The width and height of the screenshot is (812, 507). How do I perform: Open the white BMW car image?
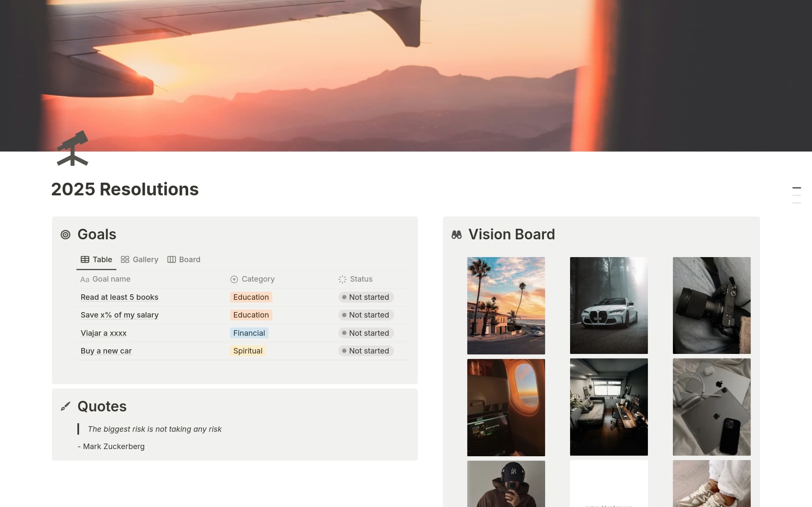(609, 305)
